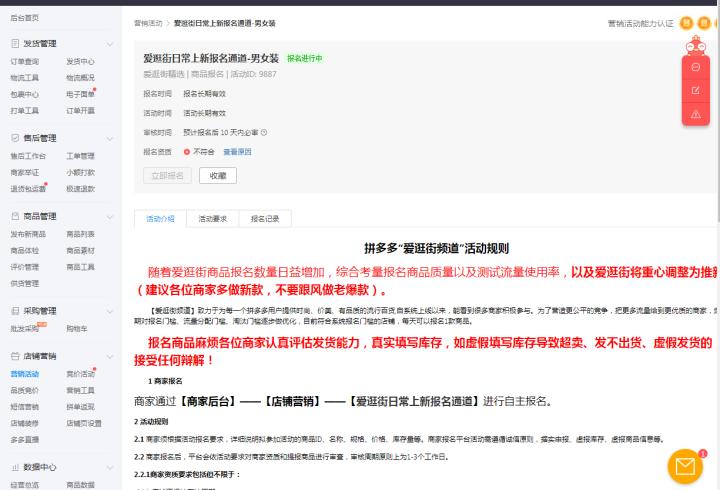Select 营销活动 in the sidebar
Image resolution: width=720 pixels, height=490 pixels.
tap(25, 374)
